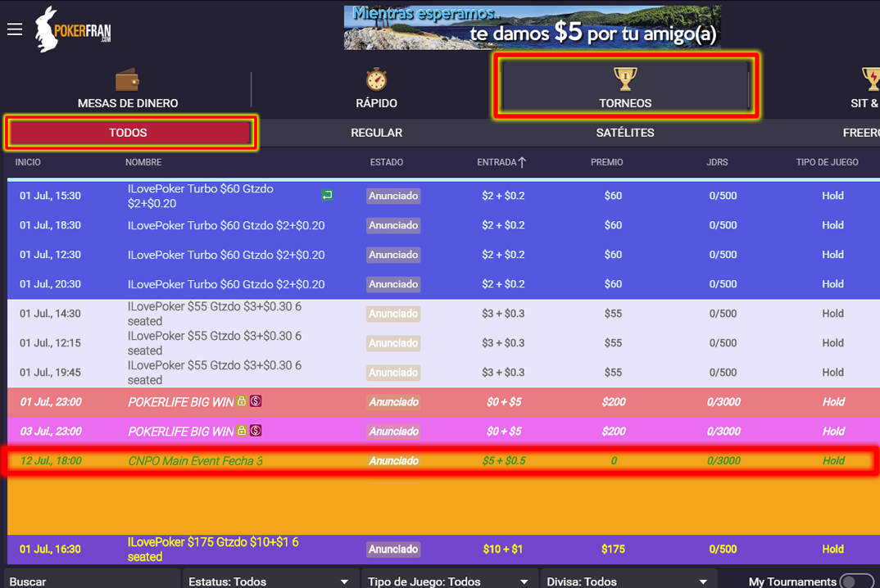Sort by the INICIO column header
880x588 pixels.
point(28,162)
